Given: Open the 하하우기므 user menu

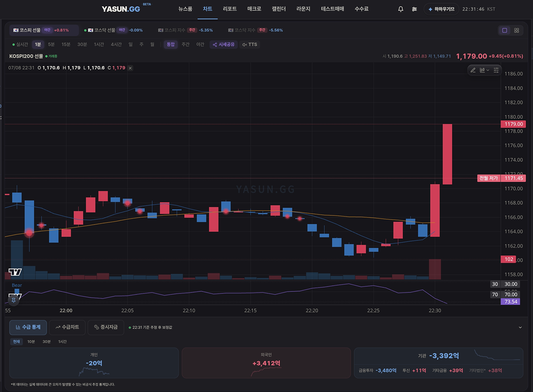Looking at the screenshot, I should tap(441, 9).
